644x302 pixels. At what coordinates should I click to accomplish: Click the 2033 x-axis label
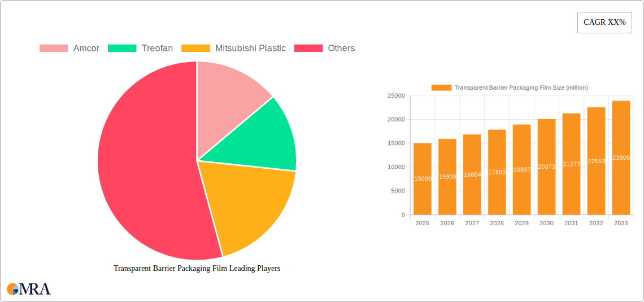click(x=621, y=224)
